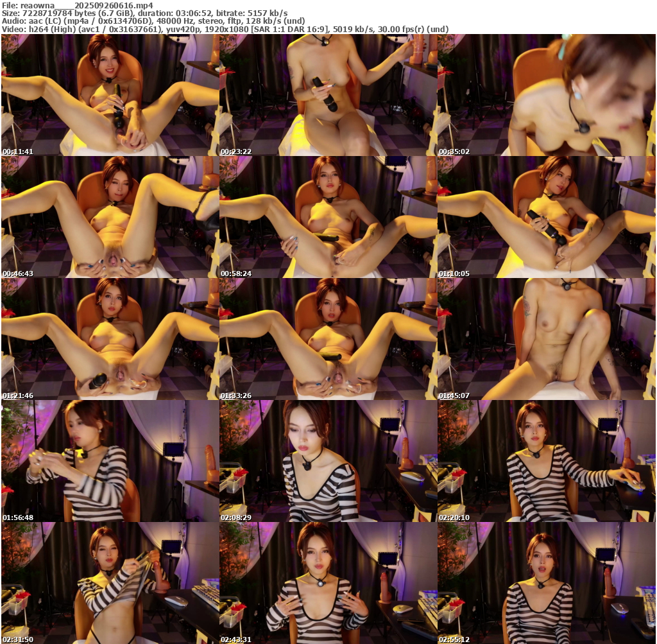This screenshot has width=657, height=644.
Task: Click the thumbnail marked 02:55:12
Action: pyautogui.click(x=546, y=583)
